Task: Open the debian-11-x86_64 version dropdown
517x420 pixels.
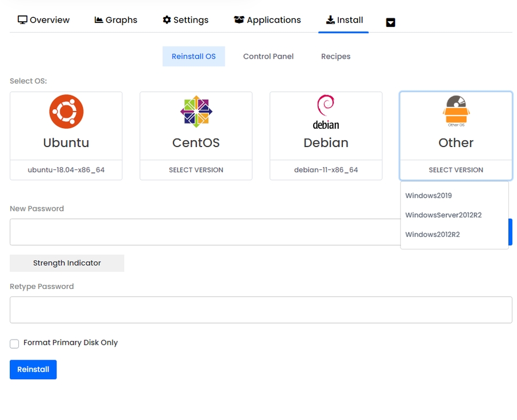Action: [326, 170]
